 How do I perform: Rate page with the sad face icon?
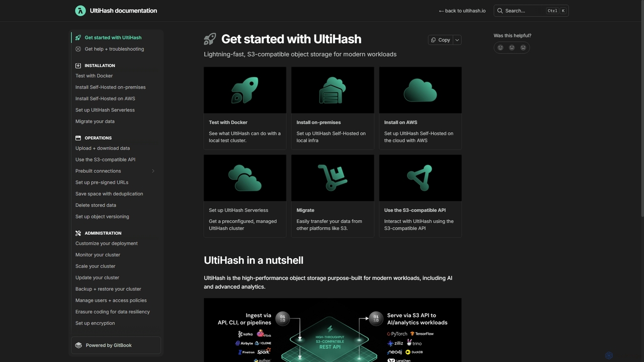click(x=523, y=47)
